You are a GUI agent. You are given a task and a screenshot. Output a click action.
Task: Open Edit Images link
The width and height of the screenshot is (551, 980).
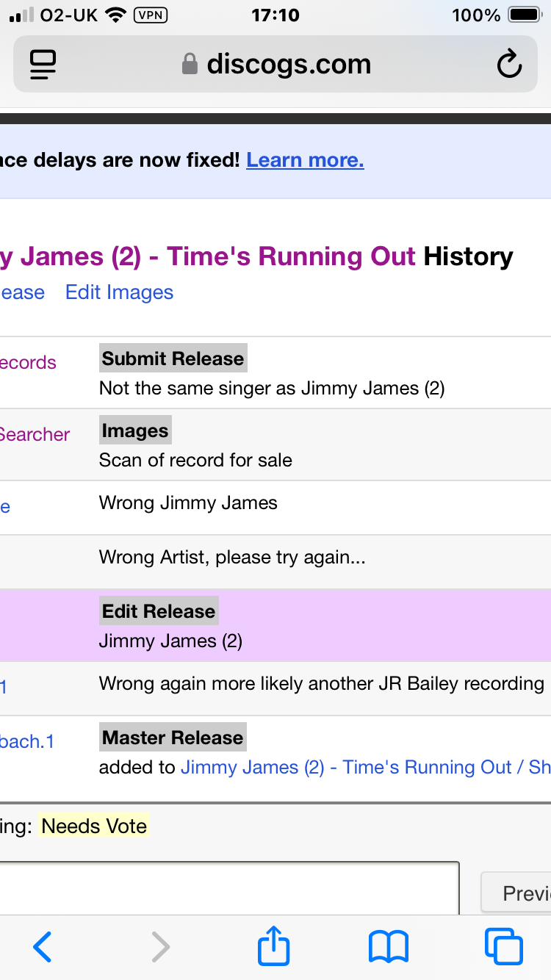[119, 292]
